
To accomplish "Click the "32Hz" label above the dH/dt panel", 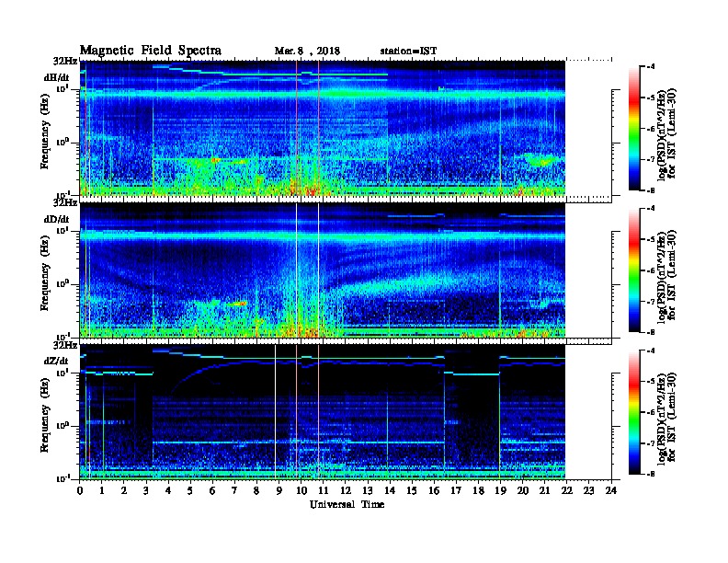I will point(65,61).
